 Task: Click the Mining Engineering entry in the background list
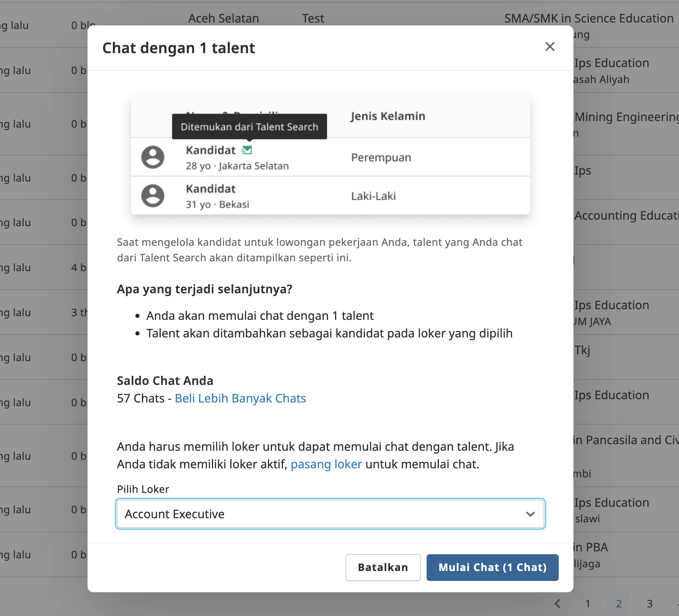click(x=626, y=117)
